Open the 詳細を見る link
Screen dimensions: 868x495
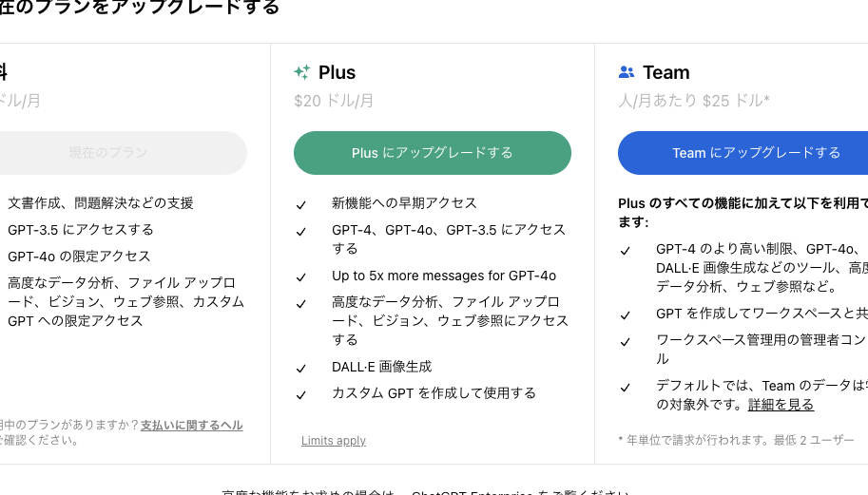click(781, 405)
